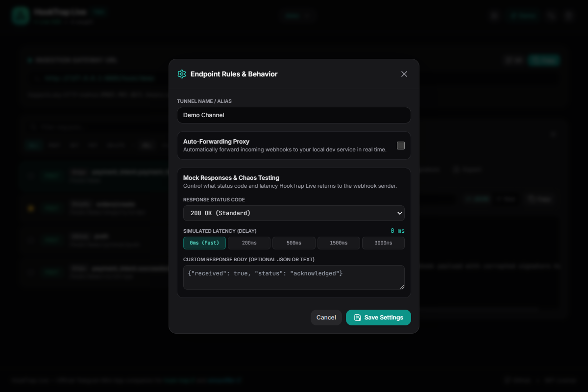Open the Response Status Code dropdown

(294, 213)
